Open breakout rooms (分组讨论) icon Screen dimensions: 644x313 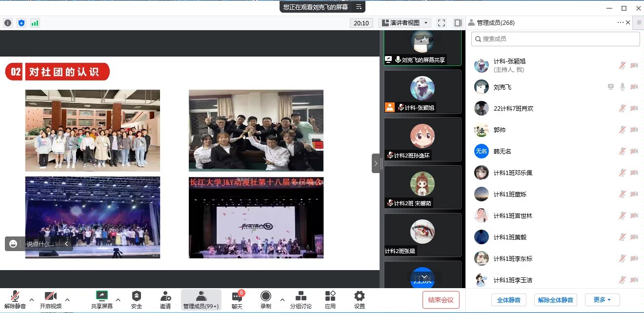coord(301,296)
